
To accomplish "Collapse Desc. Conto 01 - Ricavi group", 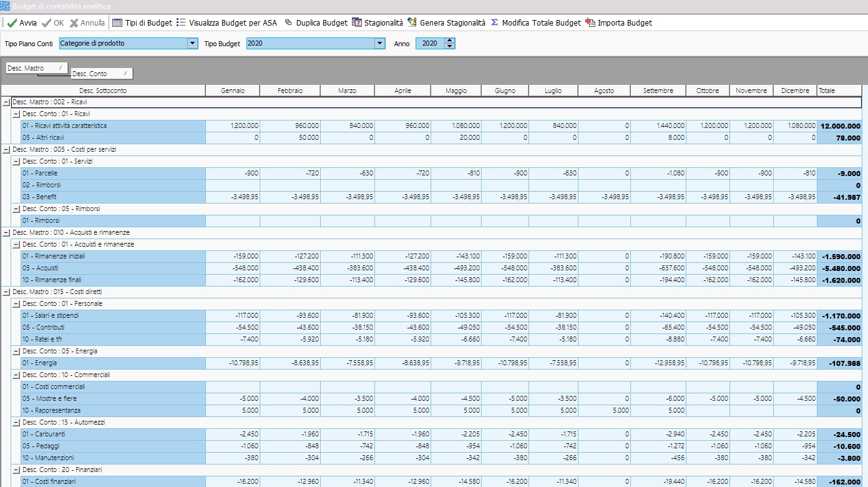I will pos(16,114).
